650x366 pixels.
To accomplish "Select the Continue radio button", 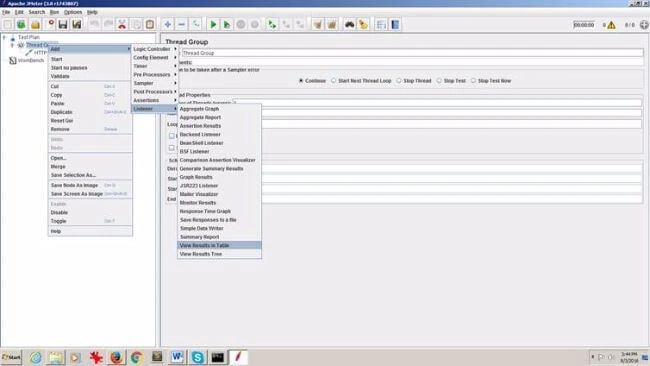I will point(301,81).
